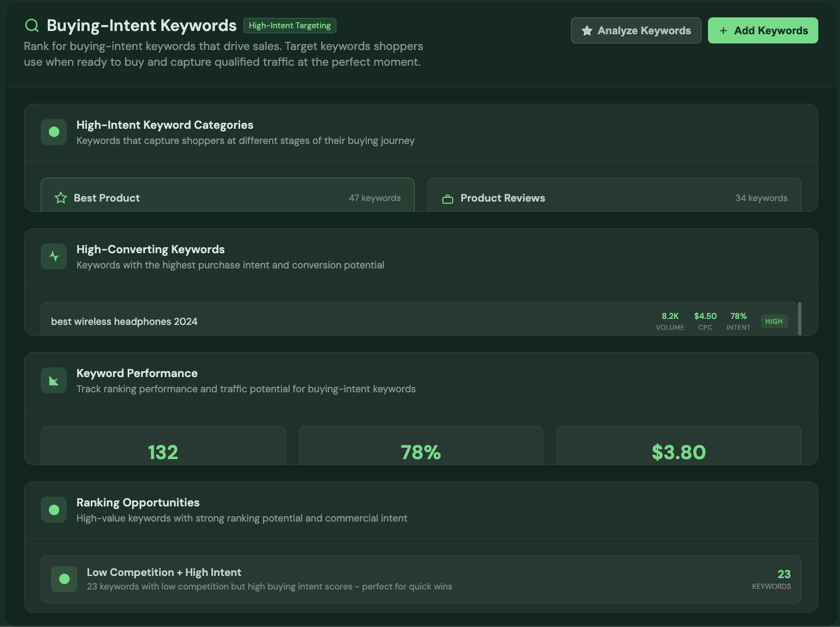Click the green dot icon for Ranking Opportunities
840x627 pixels.
53,510
